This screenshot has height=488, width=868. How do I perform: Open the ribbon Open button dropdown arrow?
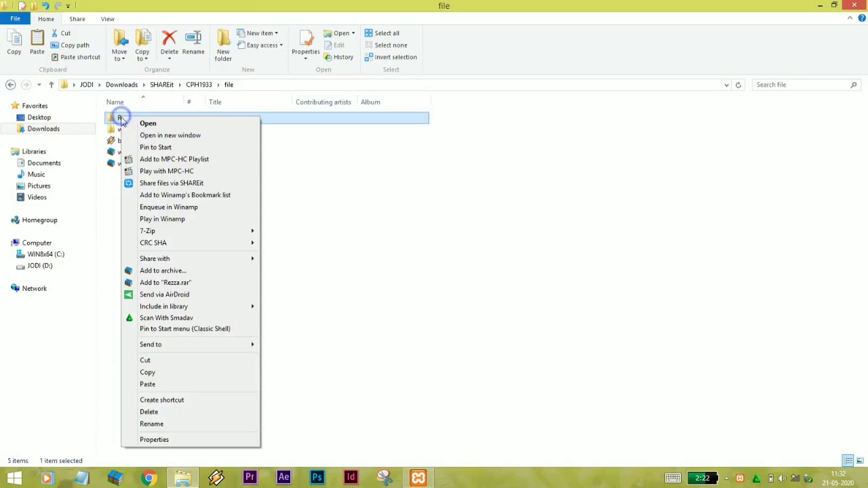click(353, 33)
